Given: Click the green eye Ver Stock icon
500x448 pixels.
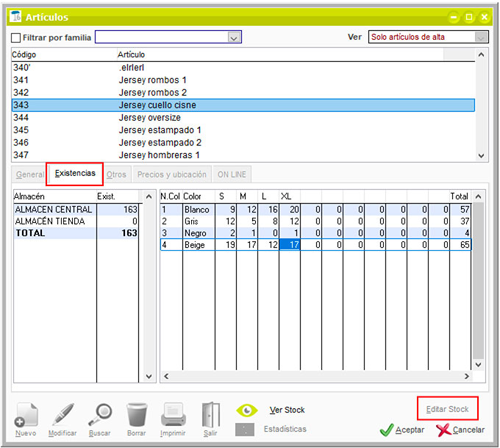Looking at the screenshot, I should pyautogui.click(x=246, y=410).
